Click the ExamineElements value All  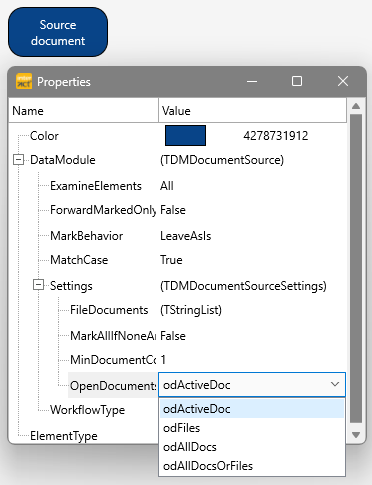167,186
